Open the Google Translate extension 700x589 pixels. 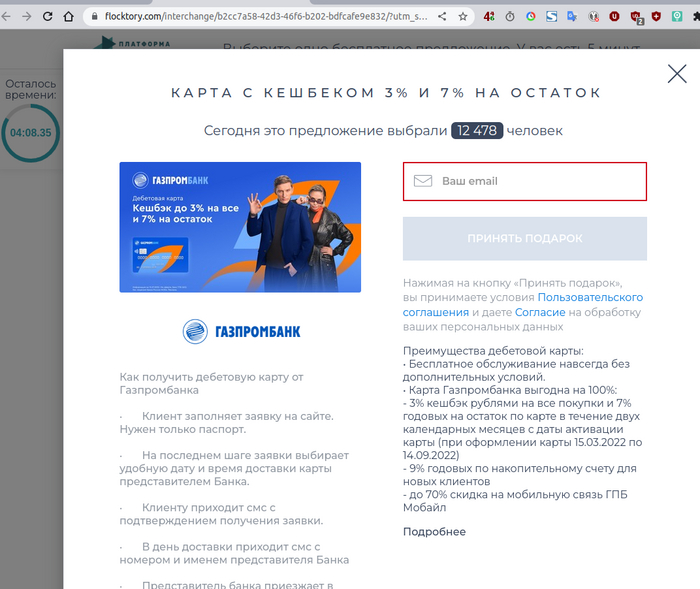pyautogui.click(x=572, y=17)
